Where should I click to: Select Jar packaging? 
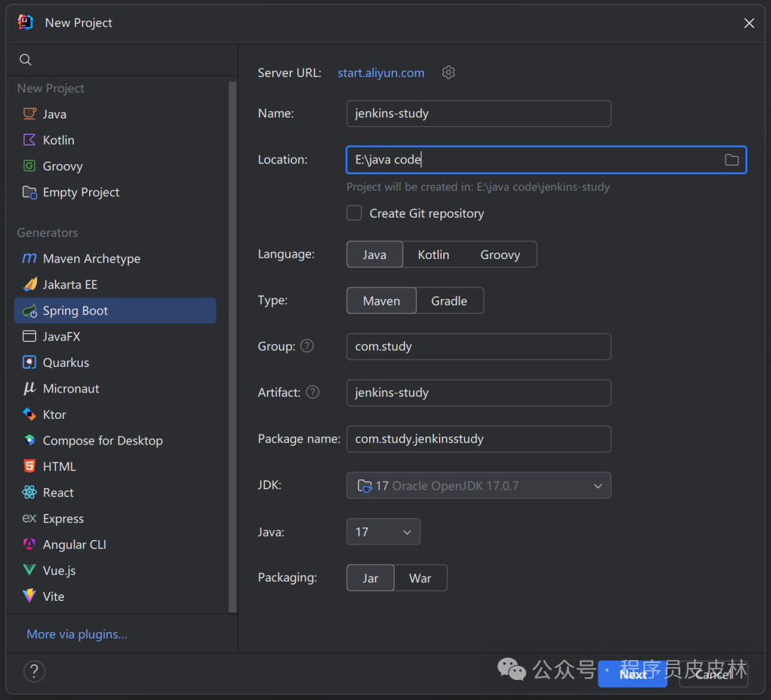[x=371, y=578]
